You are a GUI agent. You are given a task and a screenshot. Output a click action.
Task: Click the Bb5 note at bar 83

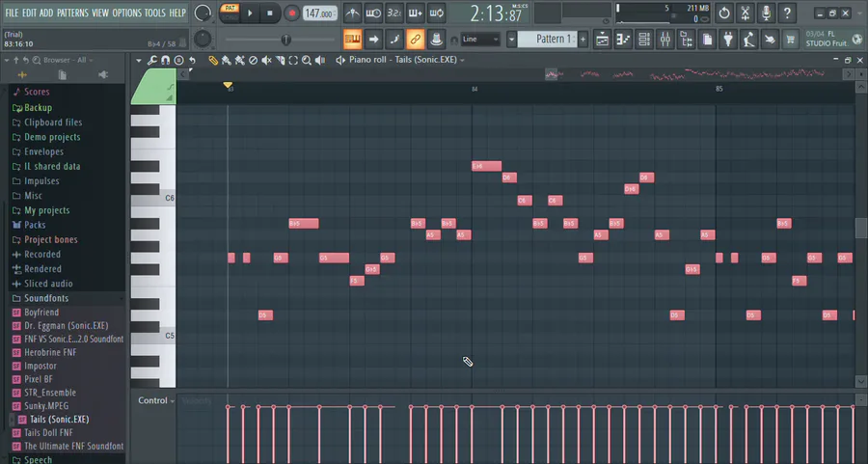(x=304, y=223)
